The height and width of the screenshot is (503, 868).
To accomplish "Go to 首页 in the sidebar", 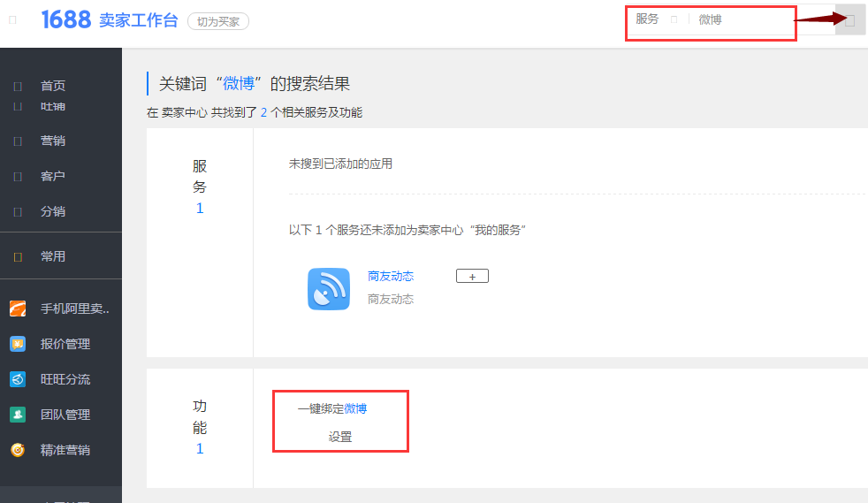I will pos(53,86).
